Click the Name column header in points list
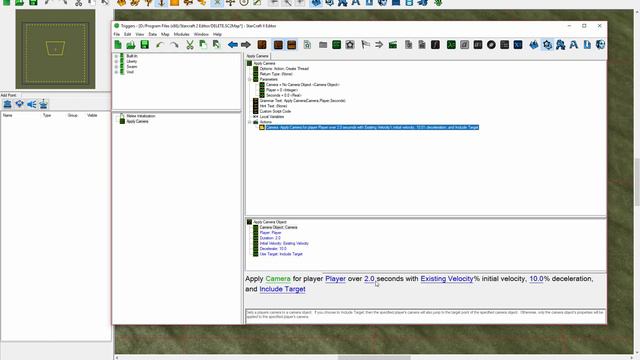Viewport: 640px width, 360px height. pos(7,116)
